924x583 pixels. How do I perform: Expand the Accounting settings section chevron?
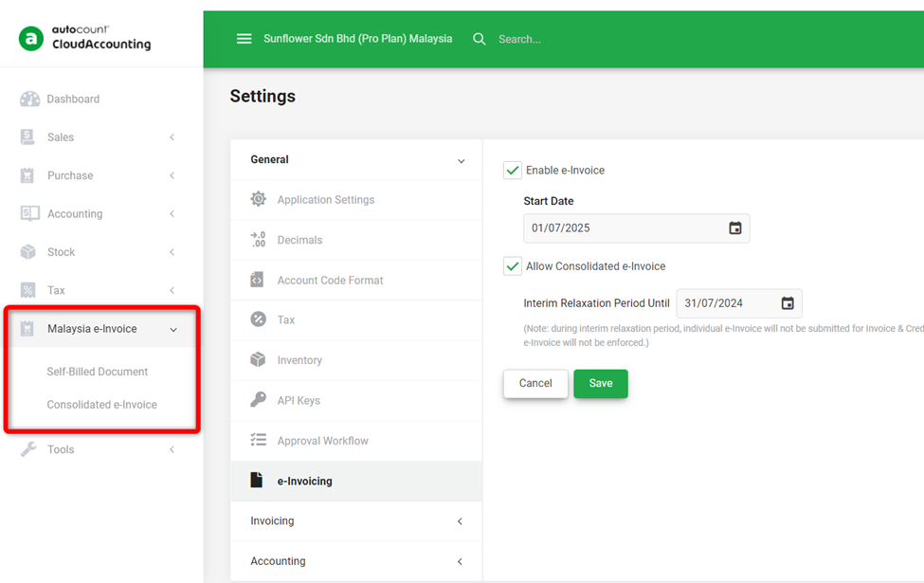(x=460, y=562)
